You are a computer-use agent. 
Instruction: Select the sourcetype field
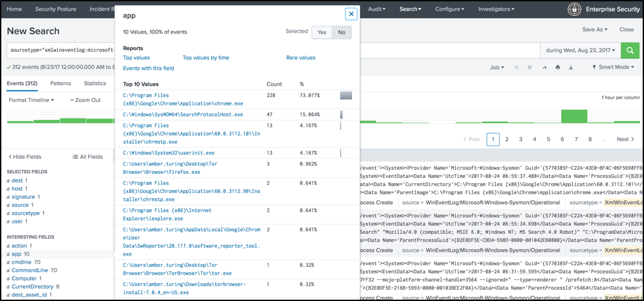pos(26,213)
